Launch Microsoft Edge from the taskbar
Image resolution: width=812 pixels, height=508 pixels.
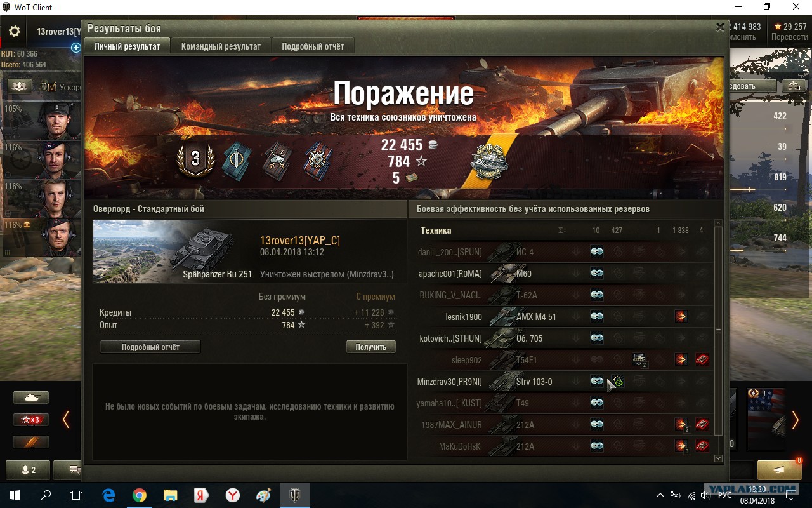pyautogui.click(x=108, y=495)
